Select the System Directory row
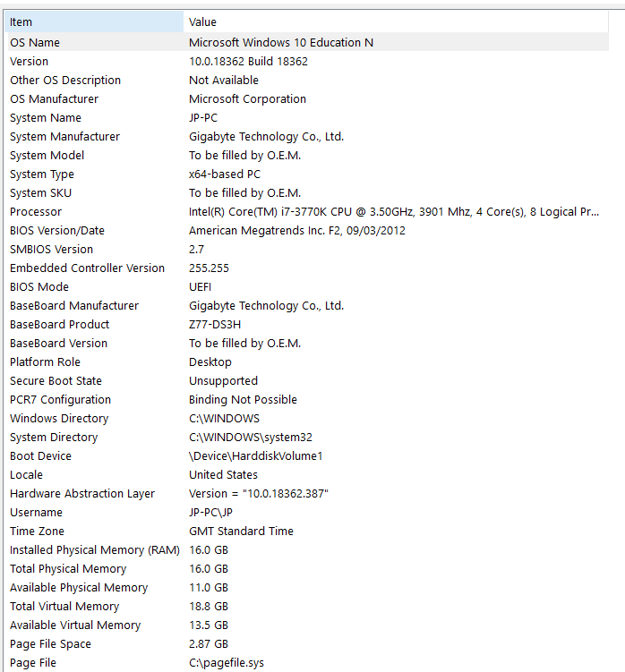Screen dimensions: 625x672 pos(54,438)
